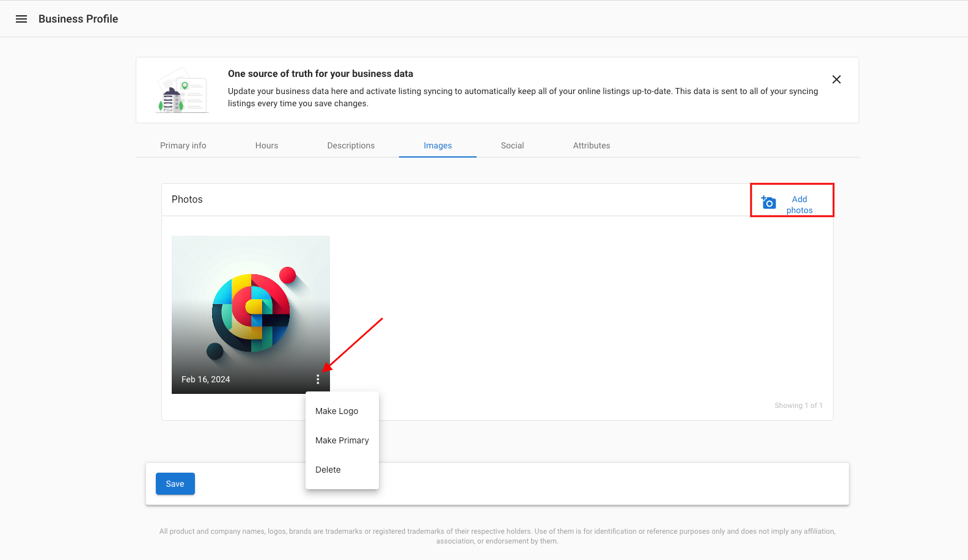Viewport: 968px width, 560px height.
Task: Select Delete in the photo menu
Action: (x=342, y=470)
